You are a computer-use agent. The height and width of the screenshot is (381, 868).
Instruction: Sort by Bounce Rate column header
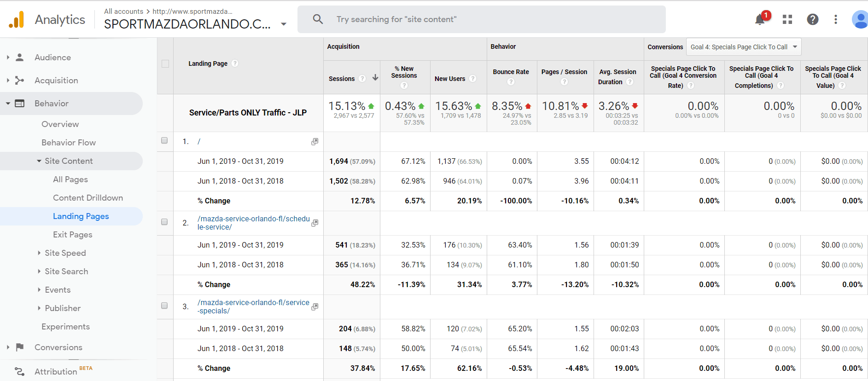(511, 72)
